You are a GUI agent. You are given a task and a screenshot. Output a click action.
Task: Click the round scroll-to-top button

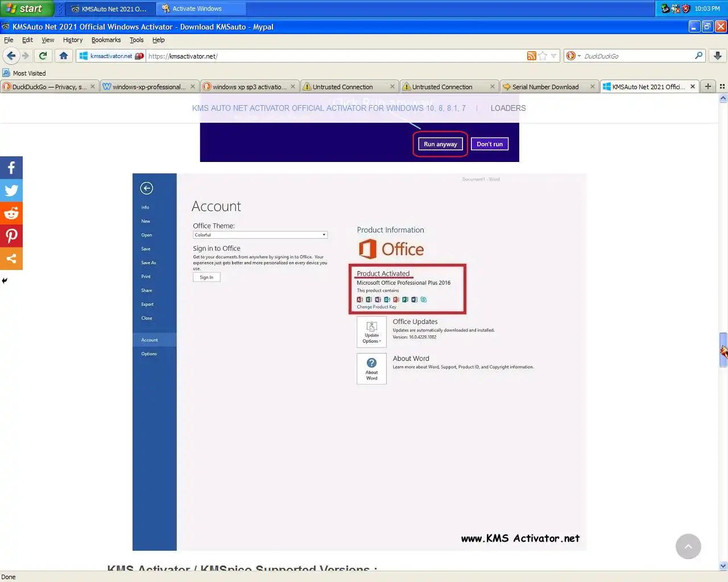688,546
